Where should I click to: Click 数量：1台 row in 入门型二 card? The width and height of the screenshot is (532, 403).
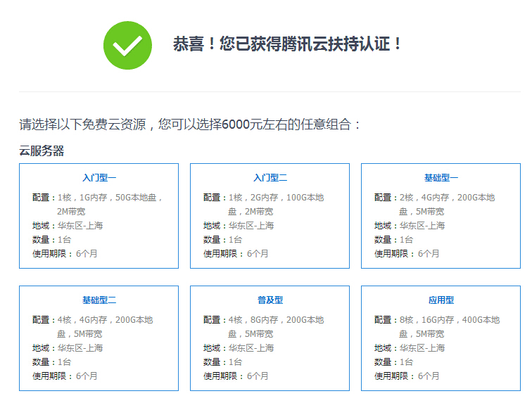(222, 240)
